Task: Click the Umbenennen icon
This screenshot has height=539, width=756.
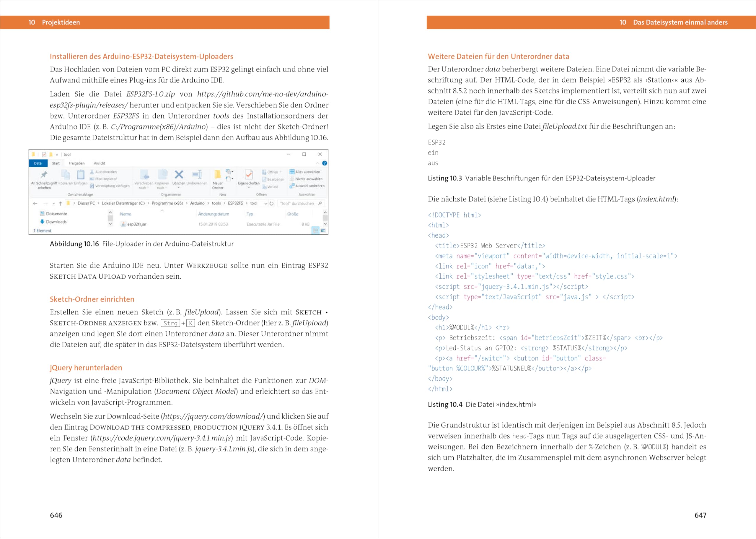Action: [x=197, y=174]
